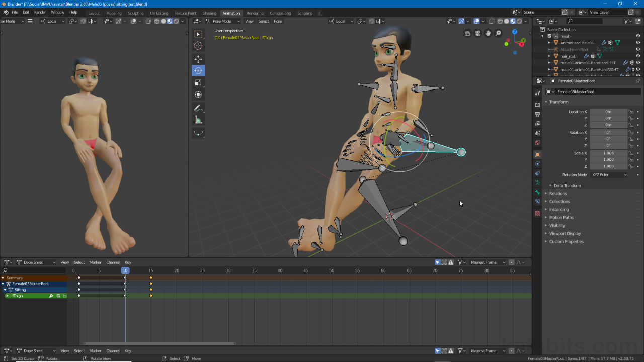Viewport: 644px width, 362px height.
Task: Open the Texture properties tab icon
Action: (537, 214)
